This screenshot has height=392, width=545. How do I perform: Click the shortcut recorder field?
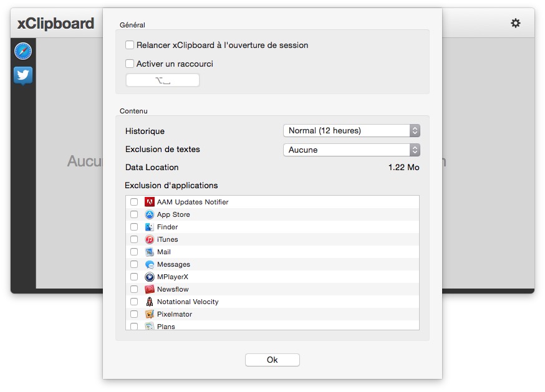(163, 80)
